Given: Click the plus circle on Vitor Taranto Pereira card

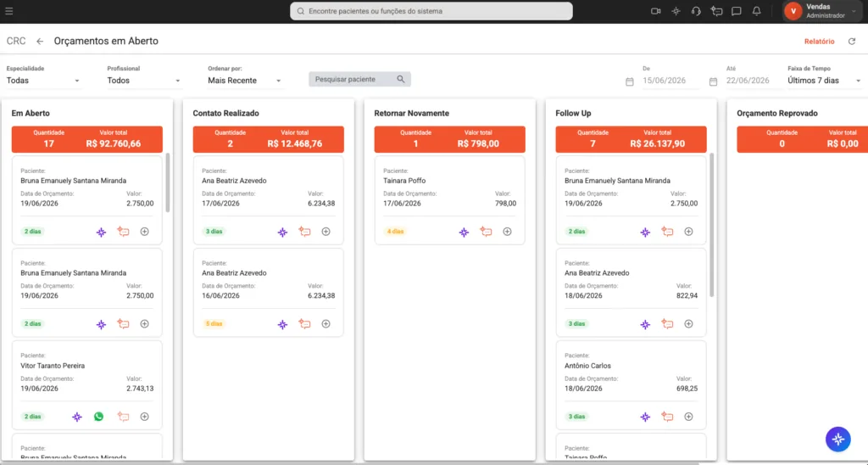Looking at the screenshot, I should (x=144, y=417).
